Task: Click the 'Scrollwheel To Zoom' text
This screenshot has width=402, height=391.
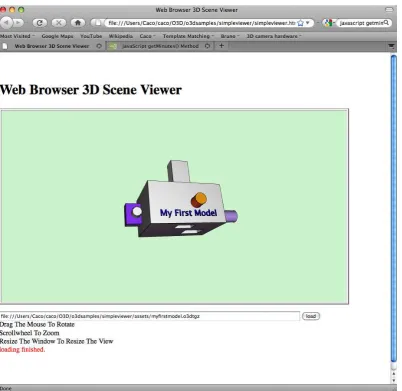Action: 30,333
